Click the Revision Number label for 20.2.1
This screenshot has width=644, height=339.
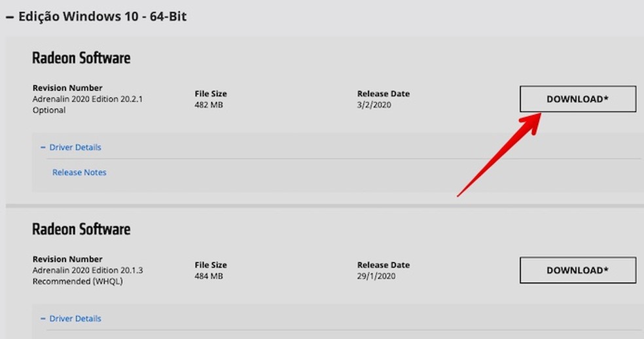(x=67, y=88)
